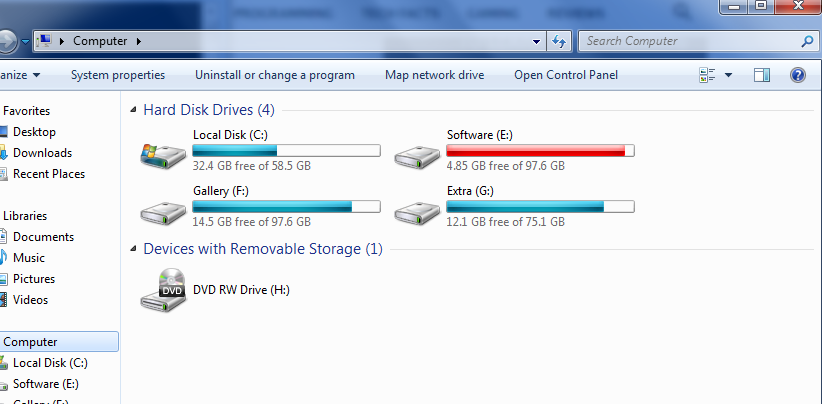This screenshot has width=822, height=404.
Task: Click the red Software (E:) usage bar
Action: click(x=540, y=151)
